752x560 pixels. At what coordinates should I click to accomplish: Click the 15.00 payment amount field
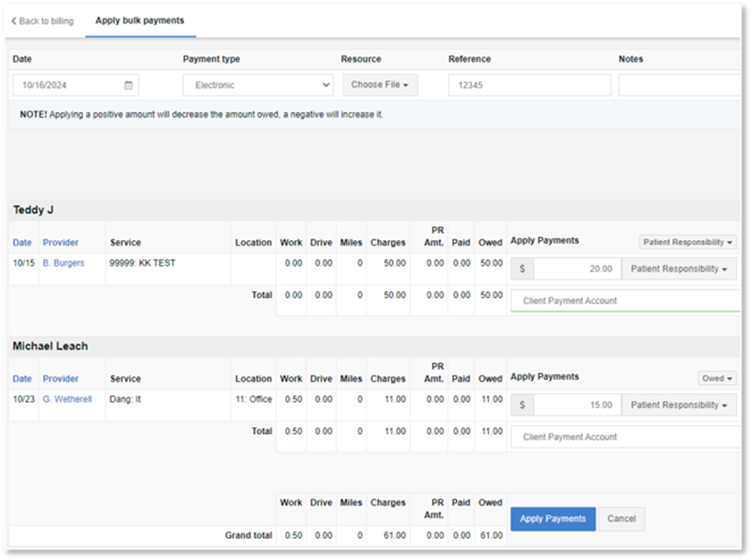tap(578, 405)
